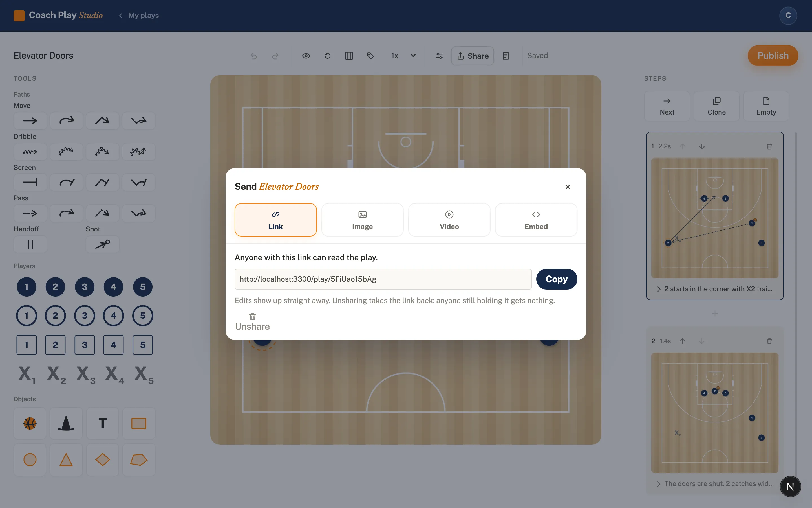Select the Handoff tool
The height and width of the screenshot is (508, 812).
point(30,244)
